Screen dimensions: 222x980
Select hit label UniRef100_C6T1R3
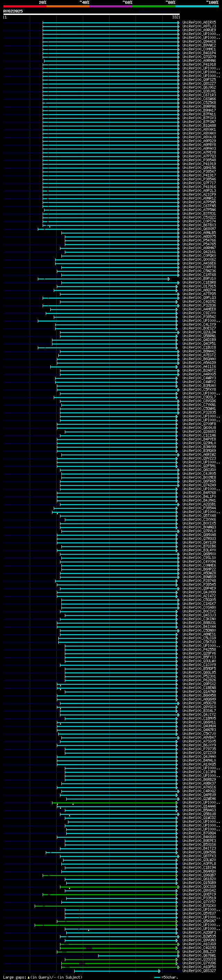pos(199,95)
